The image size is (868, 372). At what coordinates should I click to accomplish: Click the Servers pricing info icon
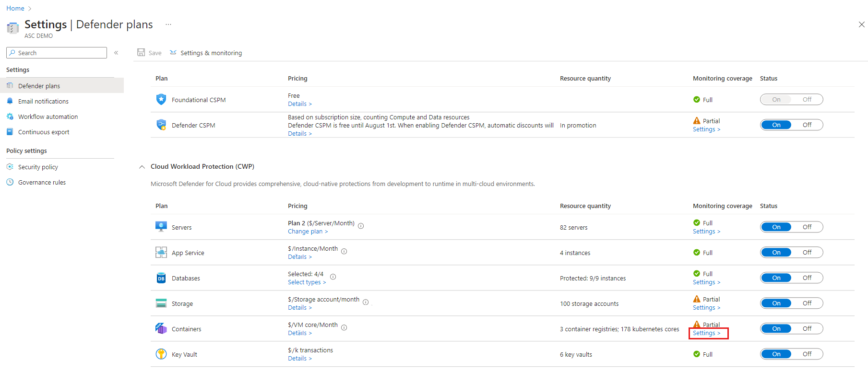click(x=361, y=226)
